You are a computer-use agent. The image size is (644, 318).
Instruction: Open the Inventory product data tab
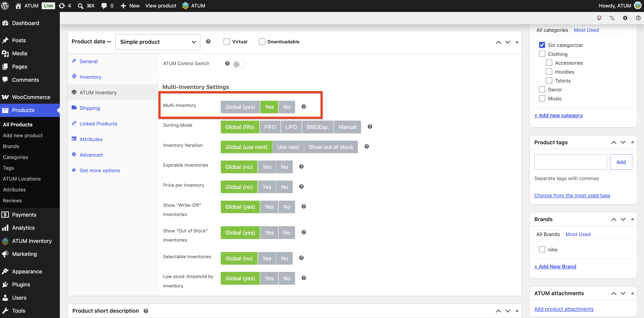tap(90, 77)
